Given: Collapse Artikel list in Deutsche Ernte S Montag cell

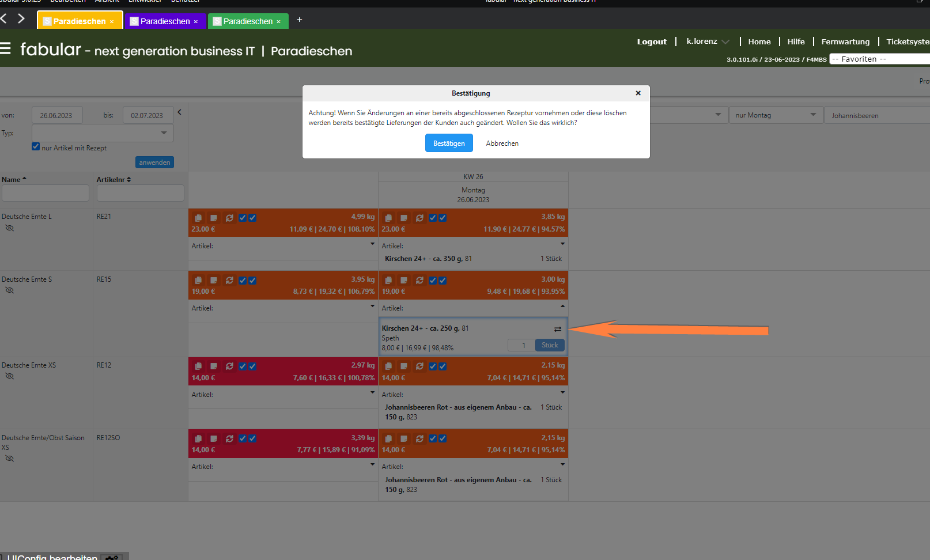Looking at the screenshot, I should (562, 306).
